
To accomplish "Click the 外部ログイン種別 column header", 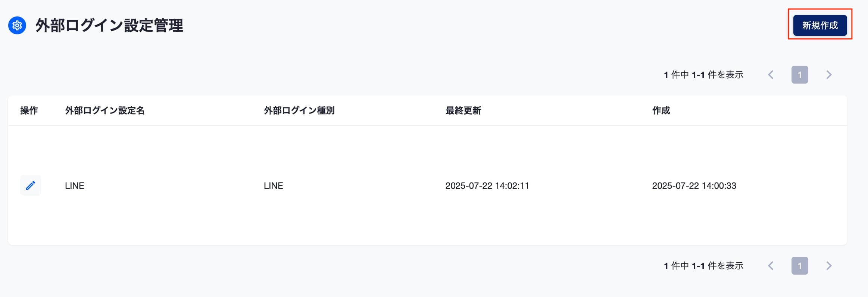I will 299,110.
